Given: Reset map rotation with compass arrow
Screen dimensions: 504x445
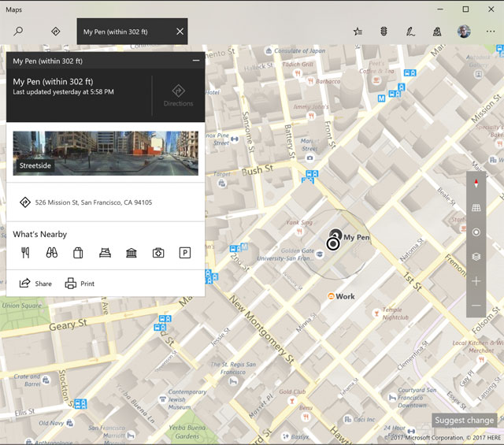Looking at the screenshot, I should click(x=476, y=184).
